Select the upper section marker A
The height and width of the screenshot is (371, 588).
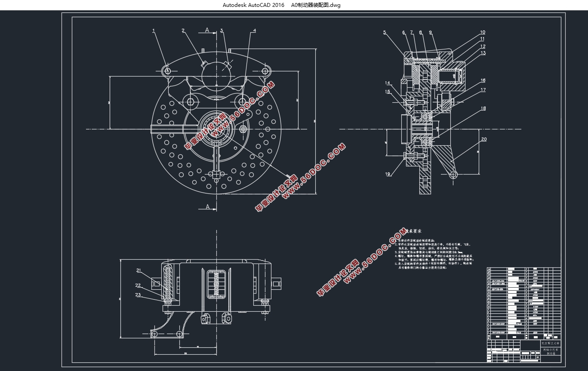click(207, 30)
